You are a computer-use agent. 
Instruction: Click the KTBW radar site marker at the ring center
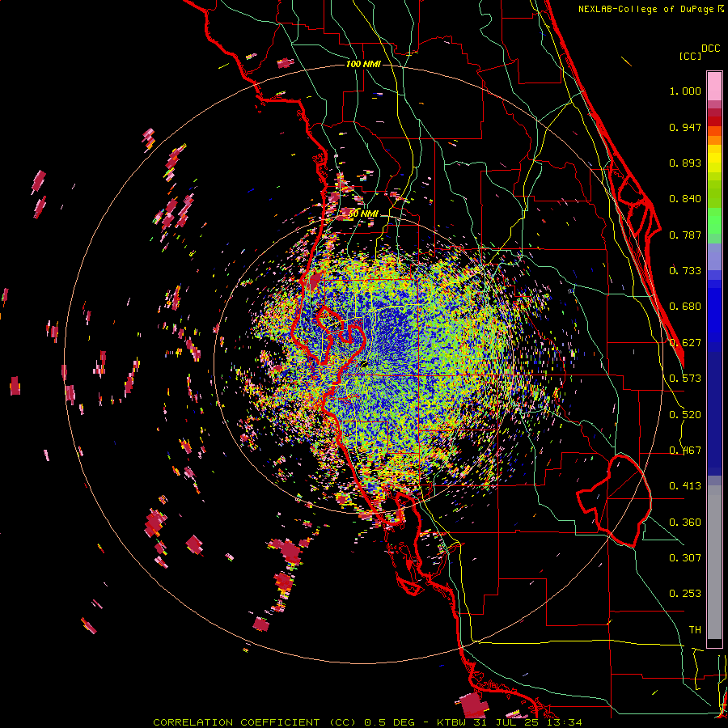click(365, 365)
